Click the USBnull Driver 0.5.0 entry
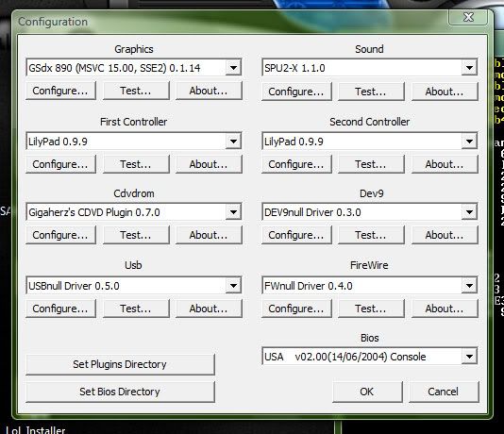Screen dimensions: 504x434 pos(74,286)
